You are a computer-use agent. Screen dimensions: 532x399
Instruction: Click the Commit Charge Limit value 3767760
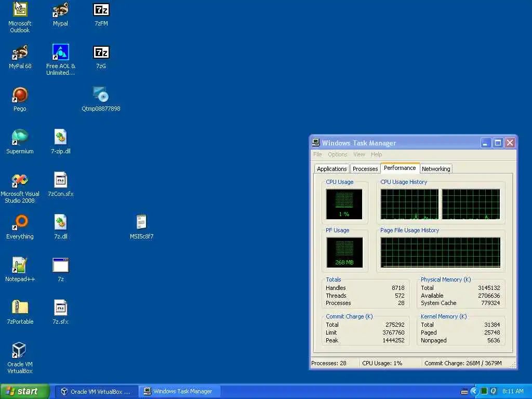click(394, 332)
